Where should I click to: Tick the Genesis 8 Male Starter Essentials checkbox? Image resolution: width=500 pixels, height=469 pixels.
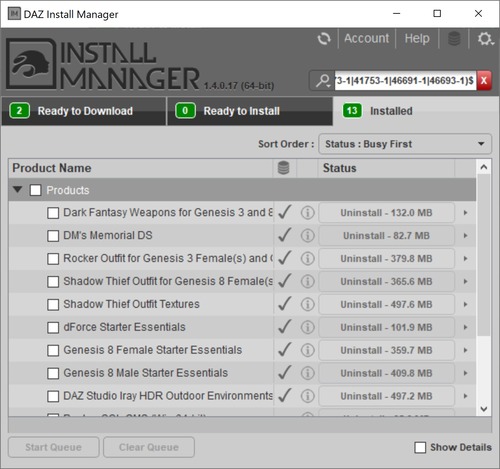pyautogui.click(x=53, y=373)
